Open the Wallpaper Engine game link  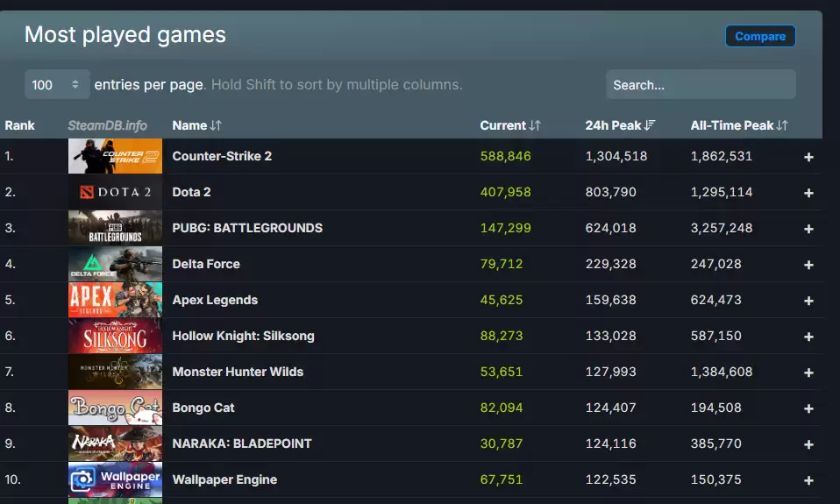[224, 479]
